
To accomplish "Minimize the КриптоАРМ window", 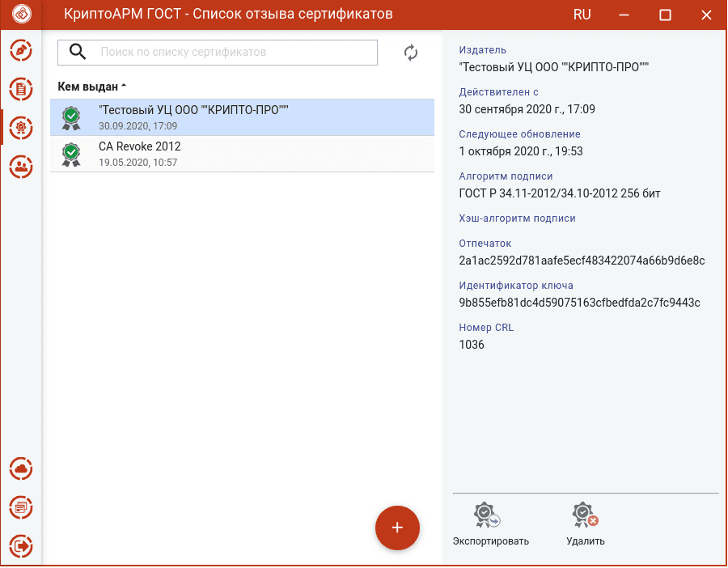I will point(624,15).
